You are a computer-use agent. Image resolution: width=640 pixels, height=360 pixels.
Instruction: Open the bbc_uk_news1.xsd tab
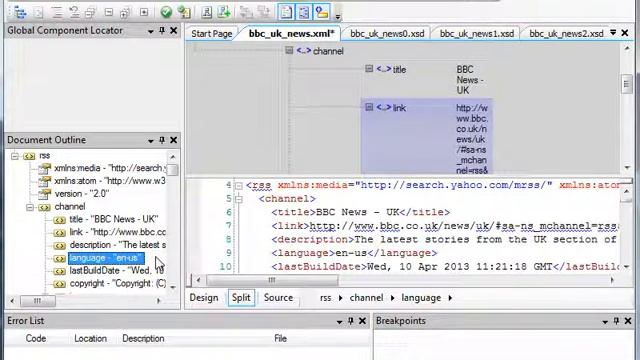pyautogui.click(x=477, y=33)
